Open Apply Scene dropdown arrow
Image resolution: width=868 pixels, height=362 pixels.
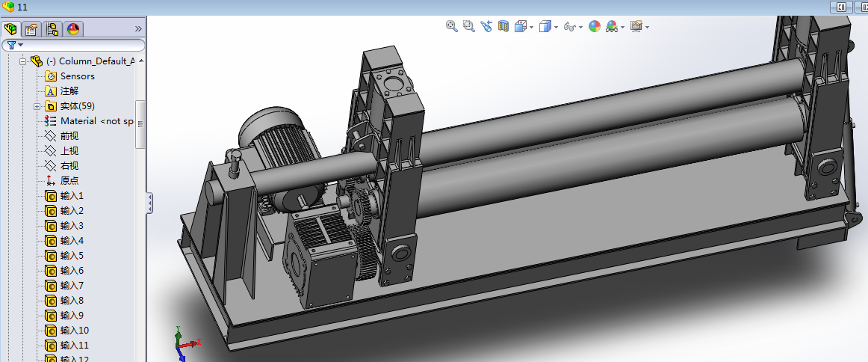tap(623, 27)
